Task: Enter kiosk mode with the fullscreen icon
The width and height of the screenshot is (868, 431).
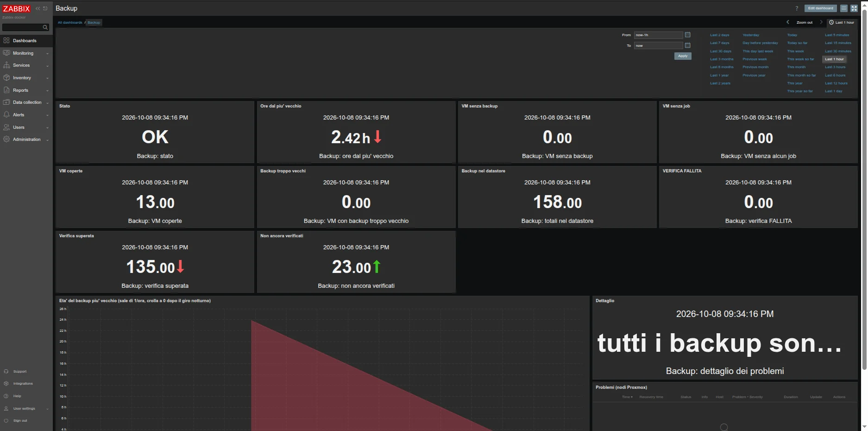Action: 854,8
